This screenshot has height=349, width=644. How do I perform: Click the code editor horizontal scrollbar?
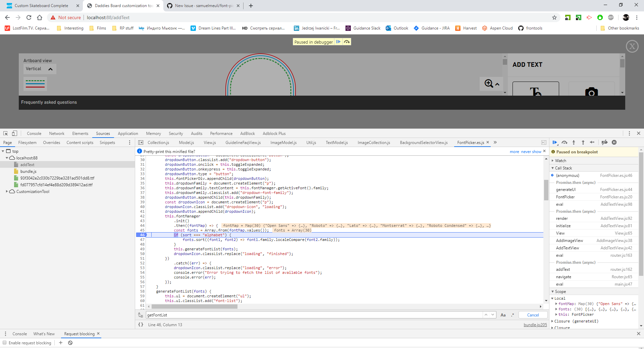(195, 306)
